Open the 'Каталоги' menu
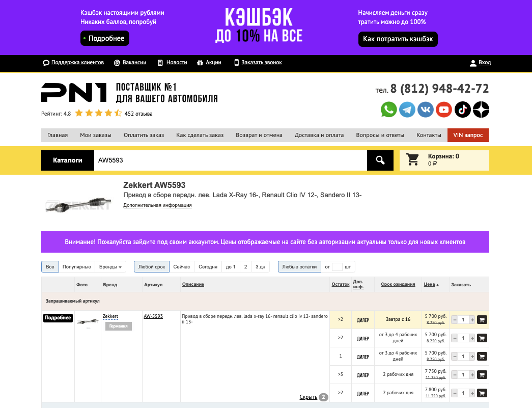 tap(68, 160)
